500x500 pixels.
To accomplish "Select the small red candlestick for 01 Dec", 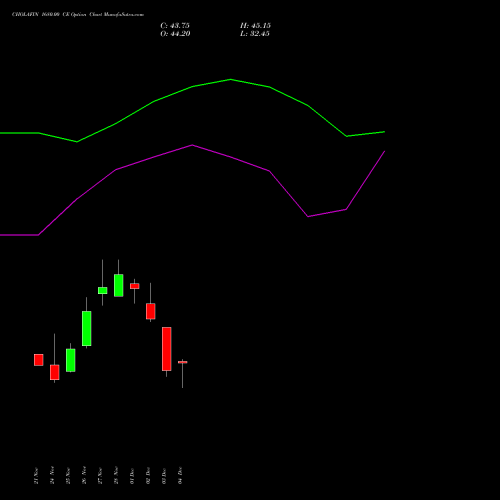I will point(135,286).
